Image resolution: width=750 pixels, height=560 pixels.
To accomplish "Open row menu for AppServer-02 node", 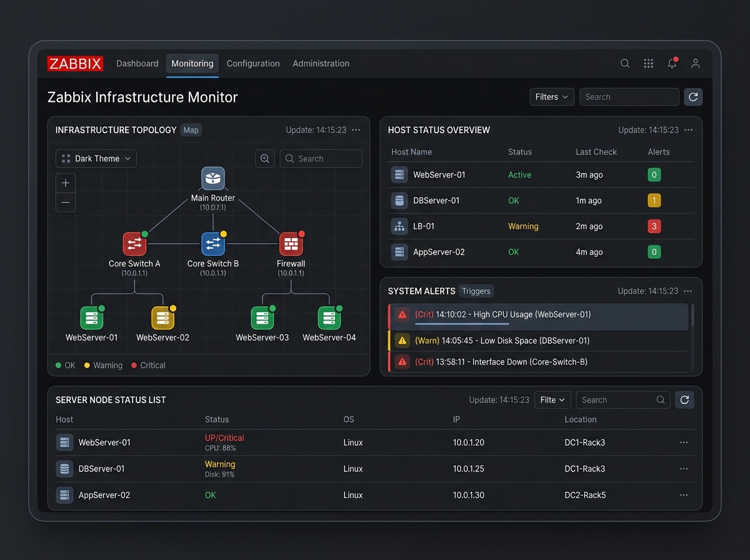I will [x=684, y=495].
